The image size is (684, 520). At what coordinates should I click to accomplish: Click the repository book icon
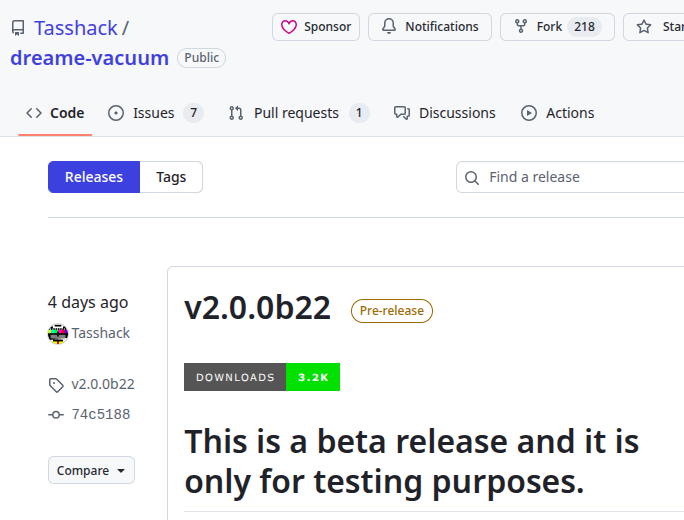click(x=18, y=28)
